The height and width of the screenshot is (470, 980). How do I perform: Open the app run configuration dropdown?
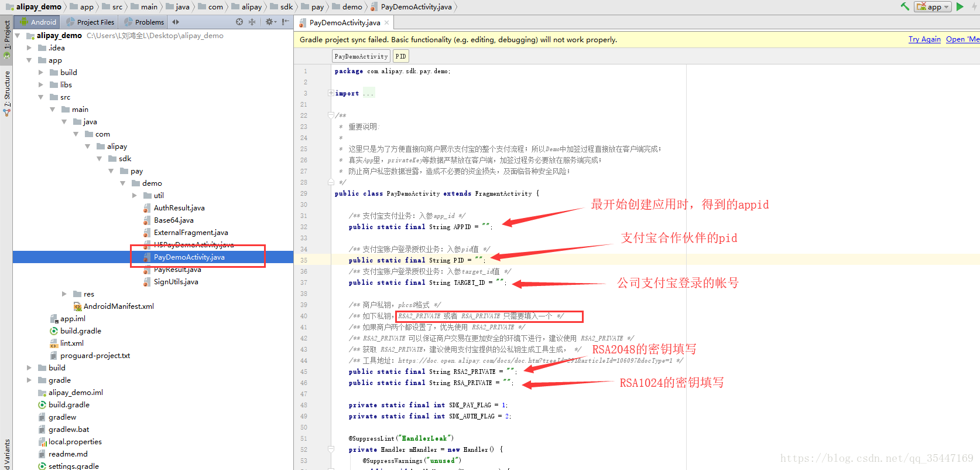click(x=933, y=6)
